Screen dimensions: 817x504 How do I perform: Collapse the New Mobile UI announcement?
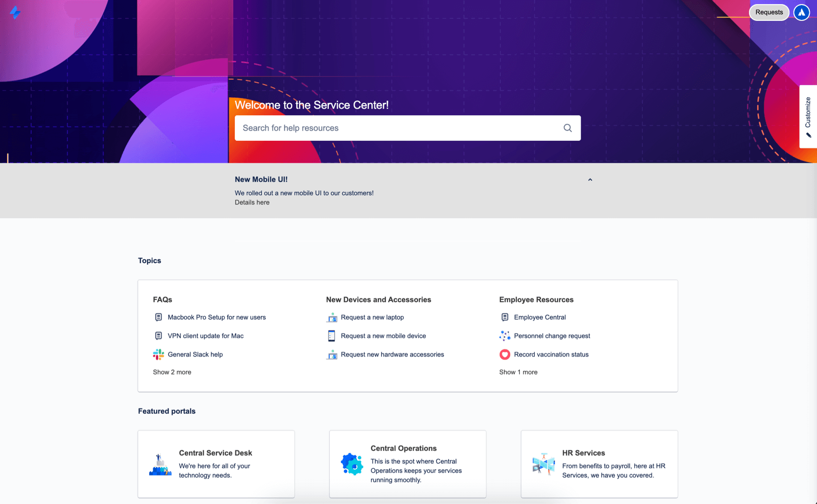point(590,180)
